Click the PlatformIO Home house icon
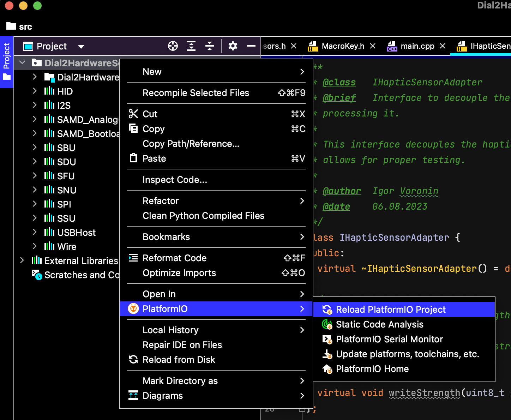This screenshot has width=511, height=420. (327, 369)
